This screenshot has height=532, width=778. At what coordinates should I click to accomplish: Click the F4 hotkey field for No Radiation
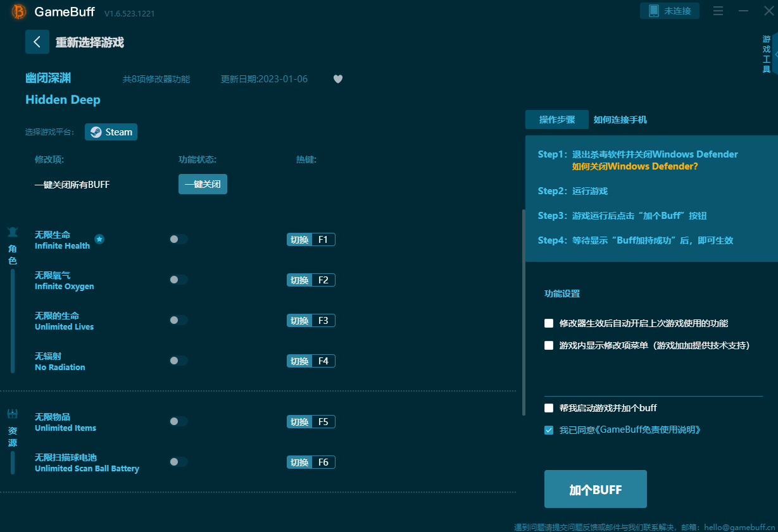(x=323, y=361)
